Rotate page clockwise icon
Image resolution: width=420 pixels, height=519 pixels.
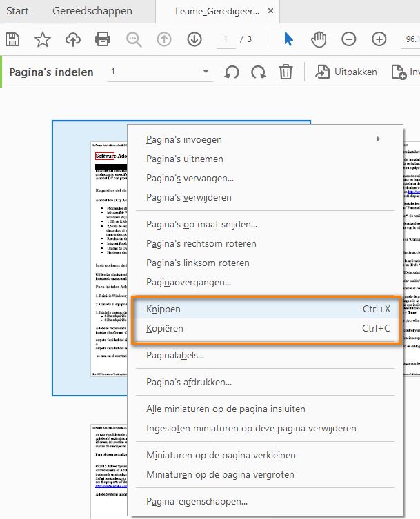tap(259, 72)
